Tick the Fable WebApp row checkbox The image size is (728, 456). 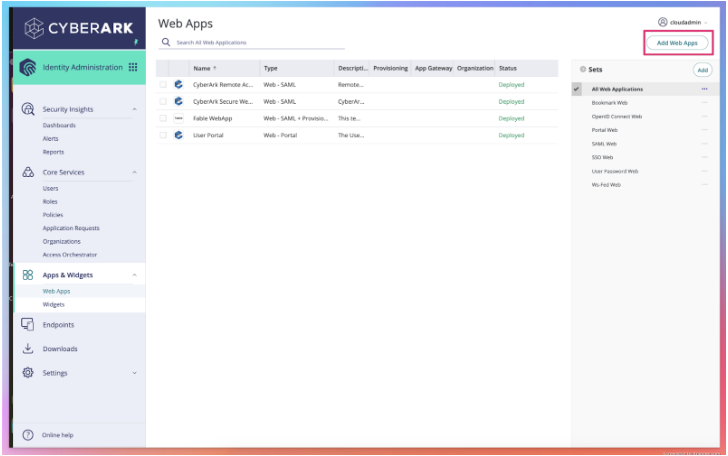coord(162,118)
